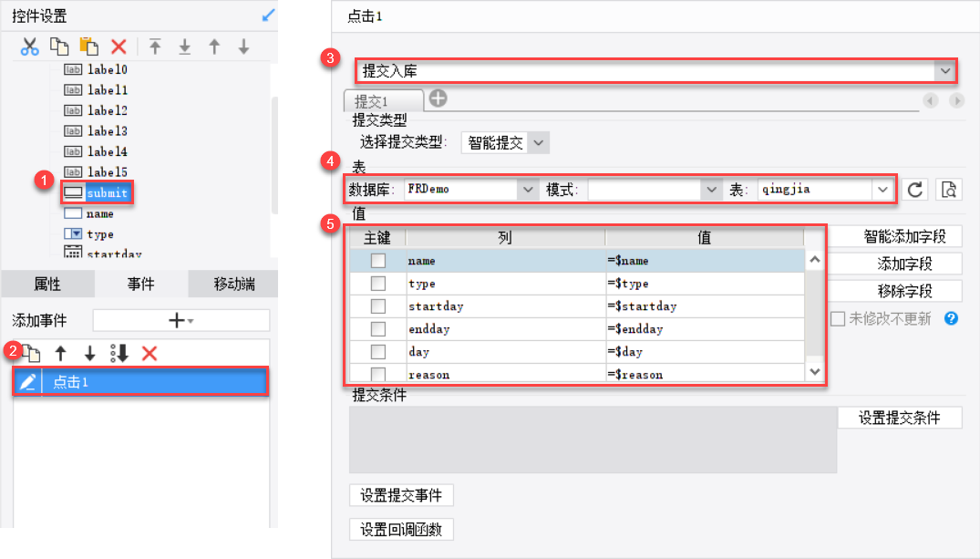
Task: Click the copy icon in widget settings toolbar
Action: pos(59,47)
